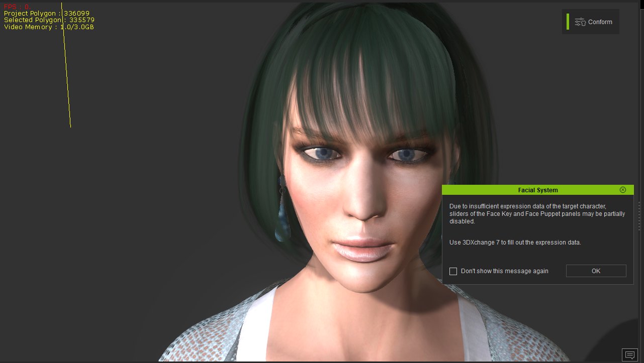Close the Facial System dialog
This screenshot has height=363, width=644.
tap(623, 190)
